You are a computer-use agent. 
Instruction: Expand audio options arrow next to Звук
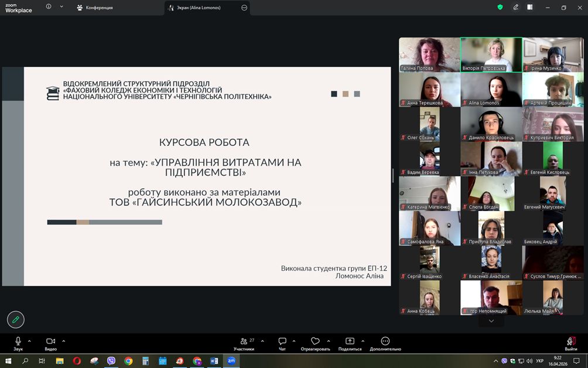pos(29,340)
